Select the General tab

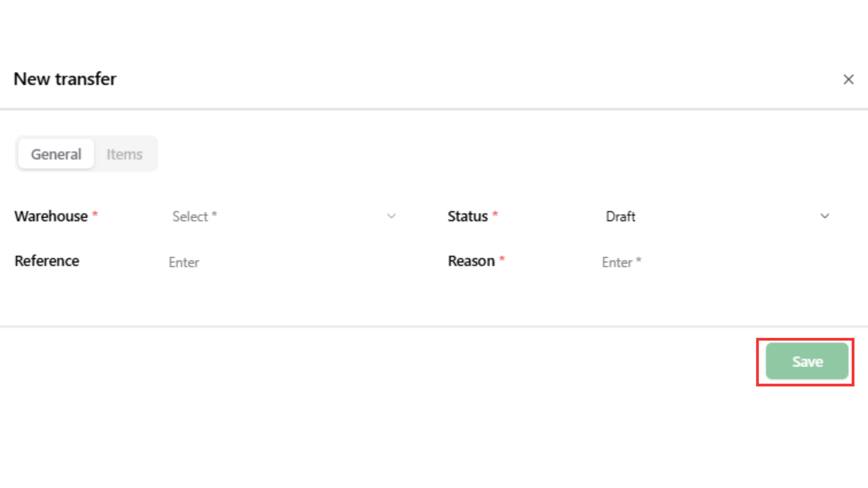56,154
